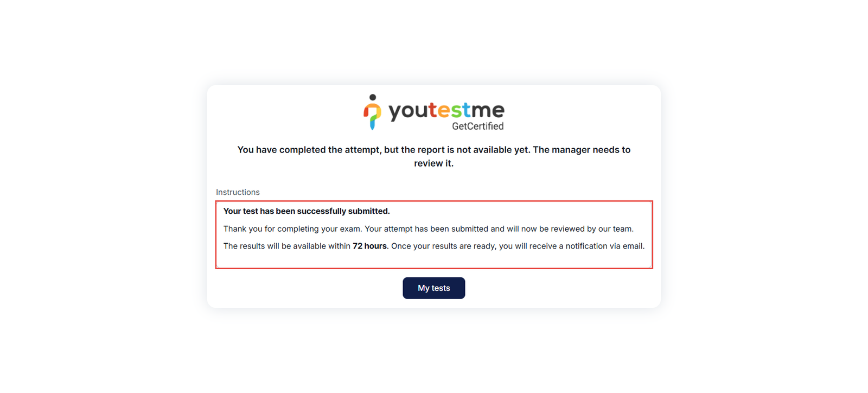This screenshot has width=868, height=393.
Task: Click the Instructions section label
Action: click(x=238, y=192)
